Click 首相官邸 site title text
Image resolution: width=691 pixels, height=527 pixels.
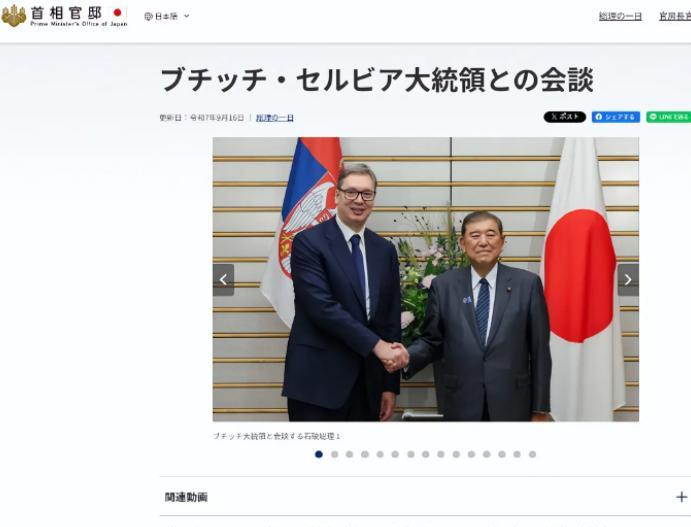66,12
